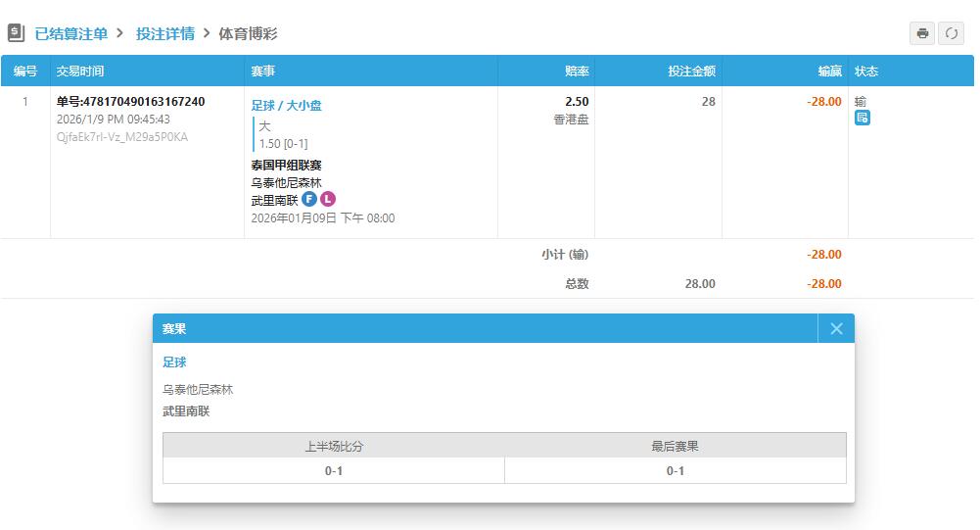This screenshot has height=530, width=980.
Task: Click the 状态 column header
Action: [x=866, y=72]
